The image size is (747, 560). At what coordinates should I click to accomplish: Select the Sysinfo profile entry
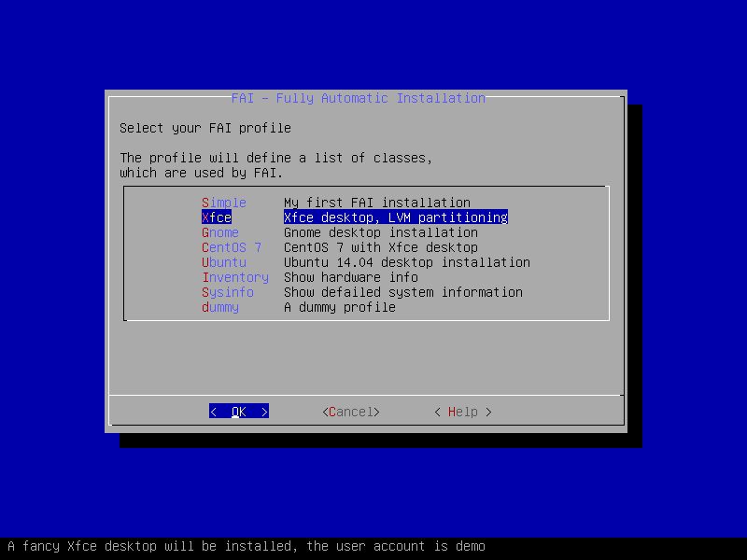(228, 292)
